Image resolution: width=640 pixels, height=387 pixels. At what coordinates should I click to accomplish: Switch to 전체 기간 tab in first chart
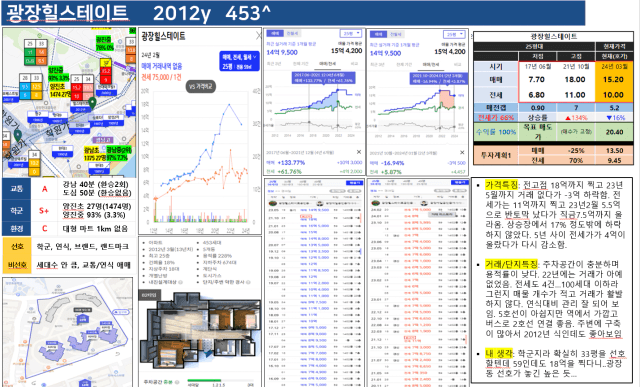point(300,64)
